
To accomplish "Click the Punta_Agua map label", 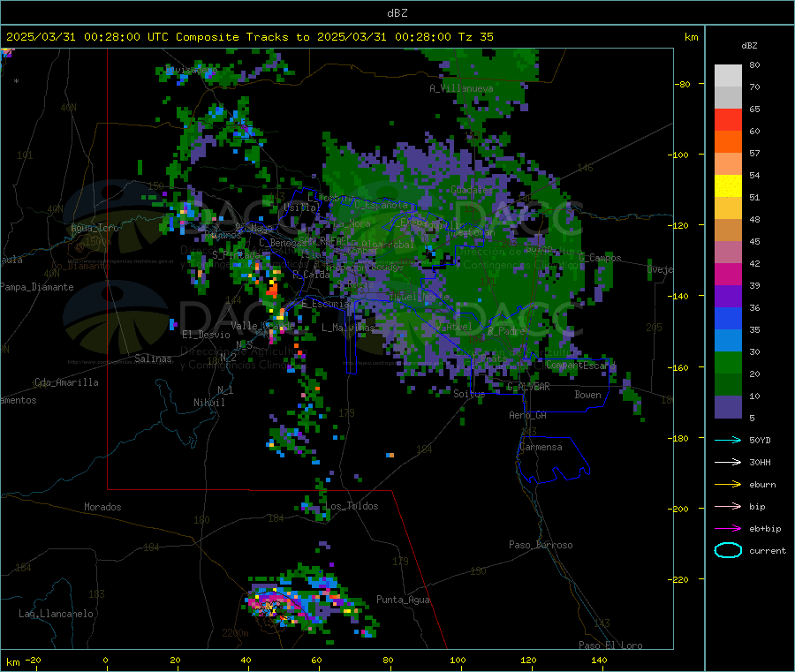I will 403,600.
